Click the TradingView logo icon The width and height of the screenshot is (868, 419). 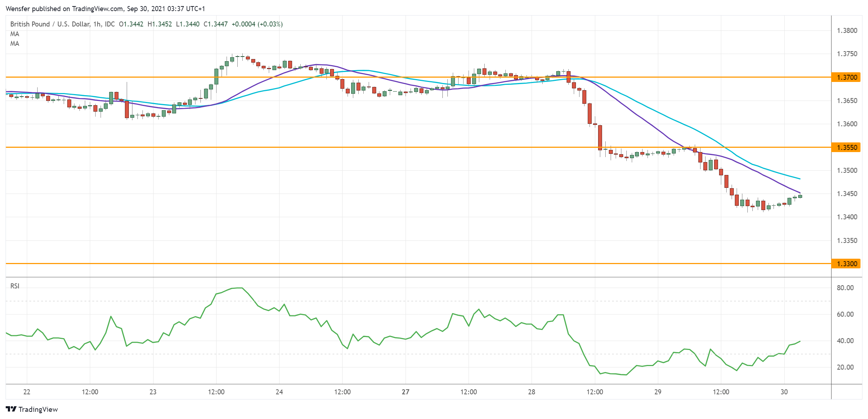(x=11, y=409)
